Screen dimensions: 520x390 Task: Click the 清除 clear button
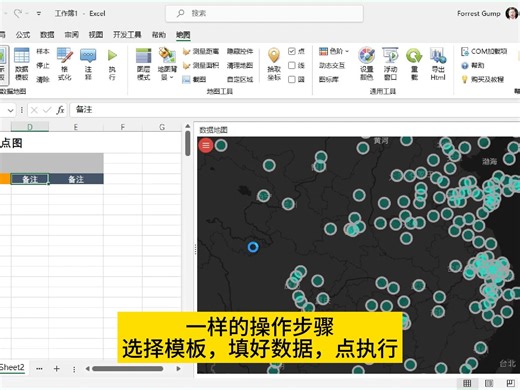click(x=43, y=79)
